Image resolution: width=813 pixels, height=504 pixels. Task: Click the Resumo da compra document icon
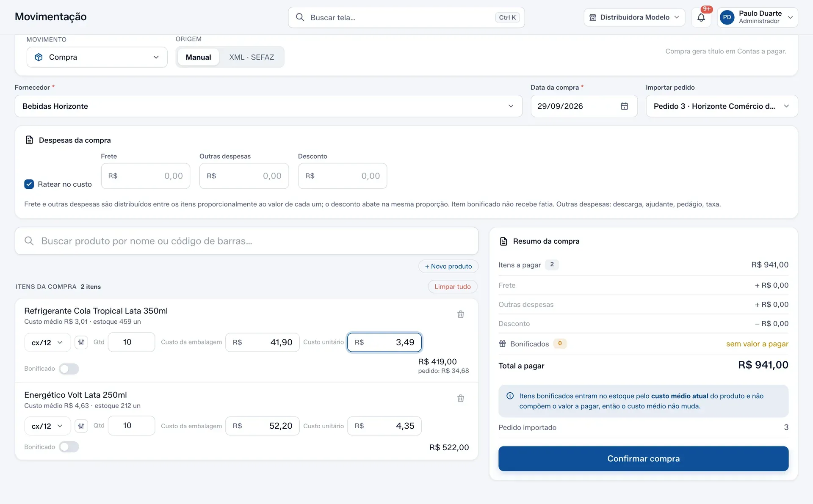(503, 241)
